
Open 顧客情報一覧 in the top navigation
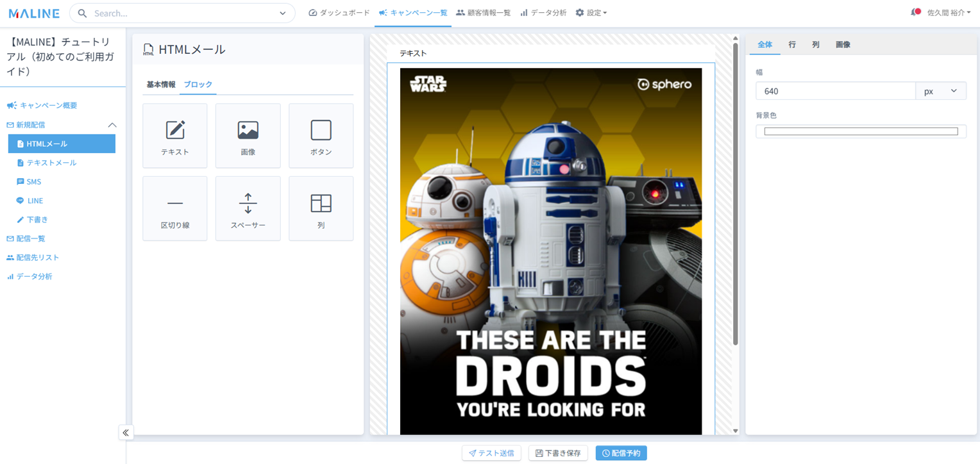483,13
